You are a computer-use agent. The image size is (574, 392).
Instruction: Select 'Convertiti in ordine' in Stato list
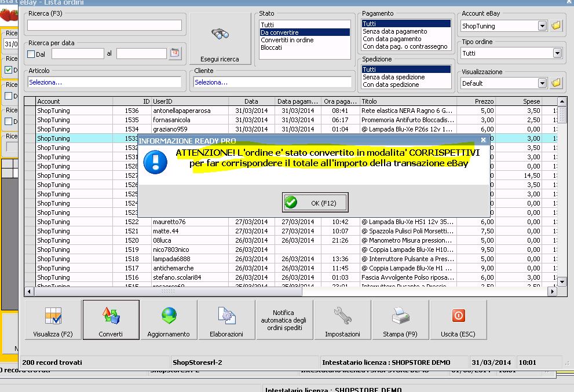click(x=287, y=40)
